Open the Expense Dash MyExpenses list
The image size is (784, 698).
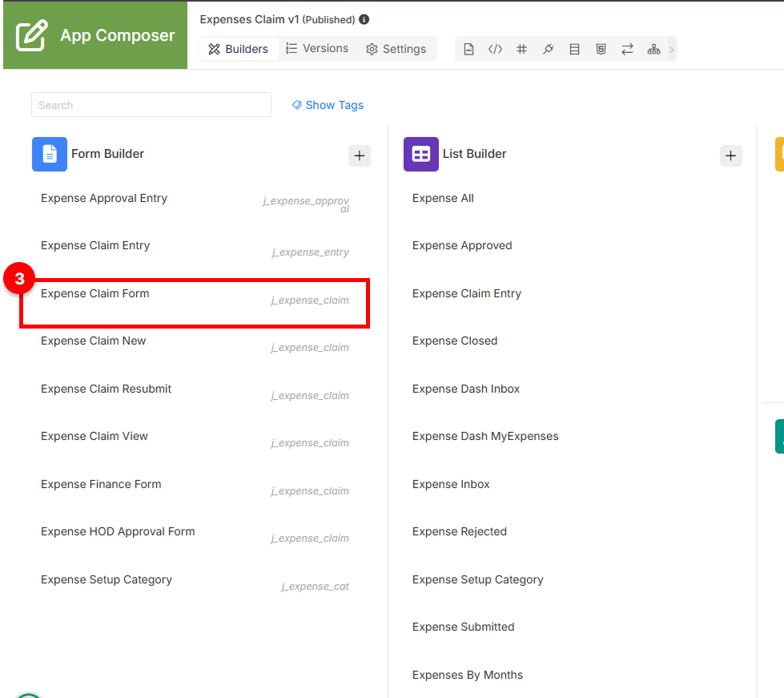485,436
